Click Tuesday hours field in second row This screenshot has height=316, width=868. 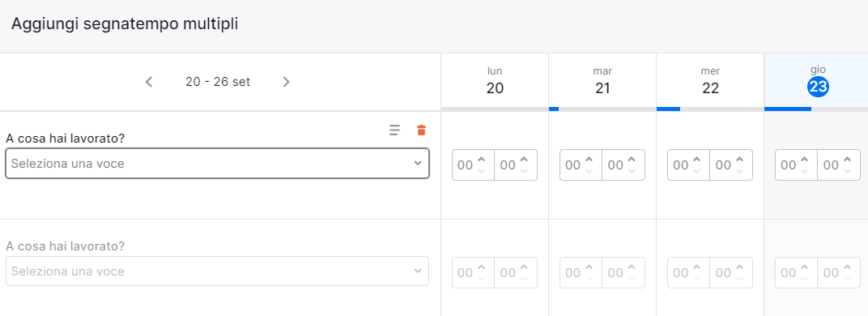coord(581,273)
